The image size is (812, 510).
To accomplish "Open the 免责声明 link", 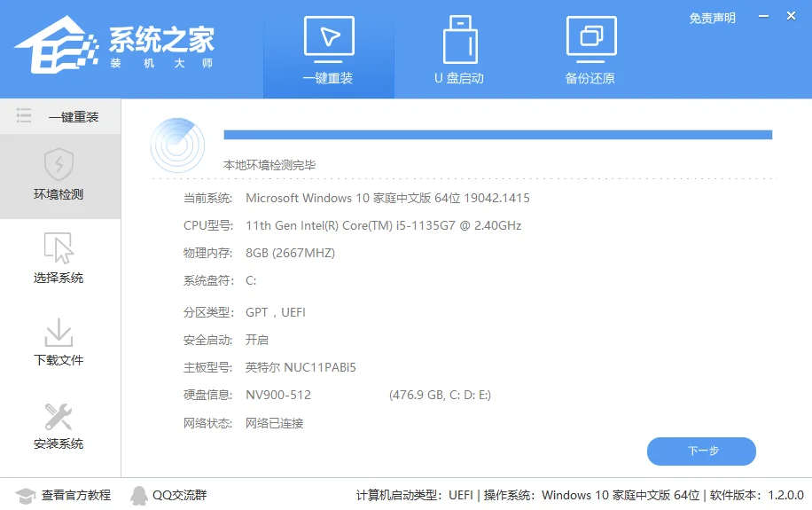I will click(x=712, y=18).
